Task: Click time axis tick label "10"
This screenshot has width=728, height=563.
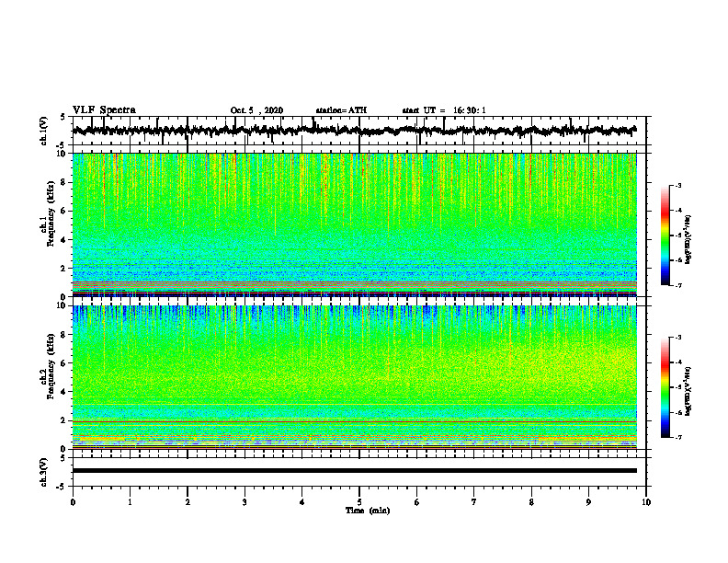Action: [x=646, y=502]
